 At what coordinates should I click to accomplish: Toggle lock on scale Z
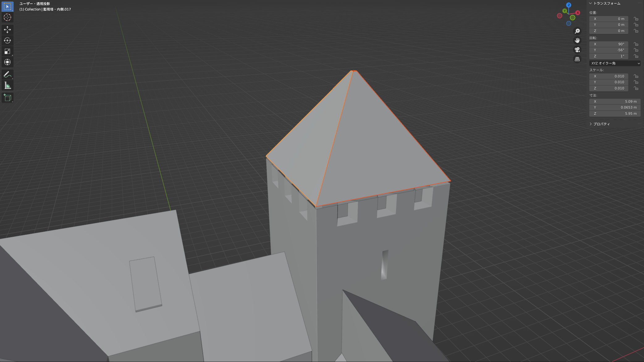tap(636, 88)
